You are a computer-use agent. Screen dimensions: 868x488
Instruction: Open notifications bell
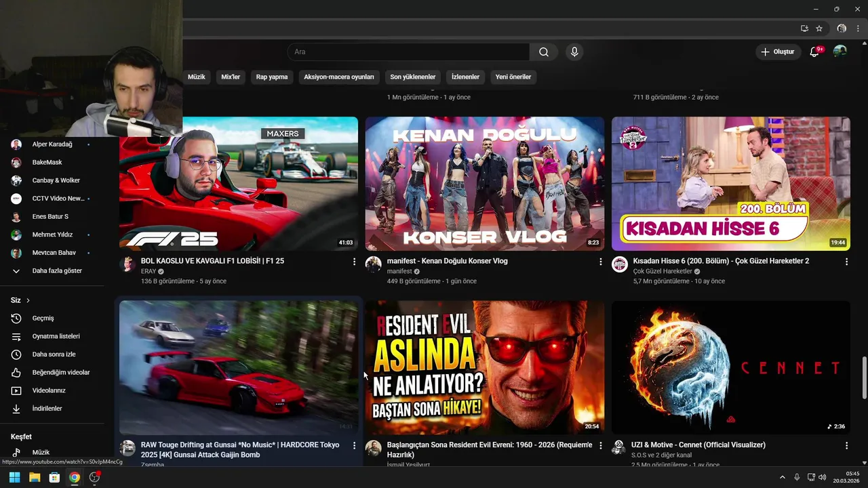(814, 52)
